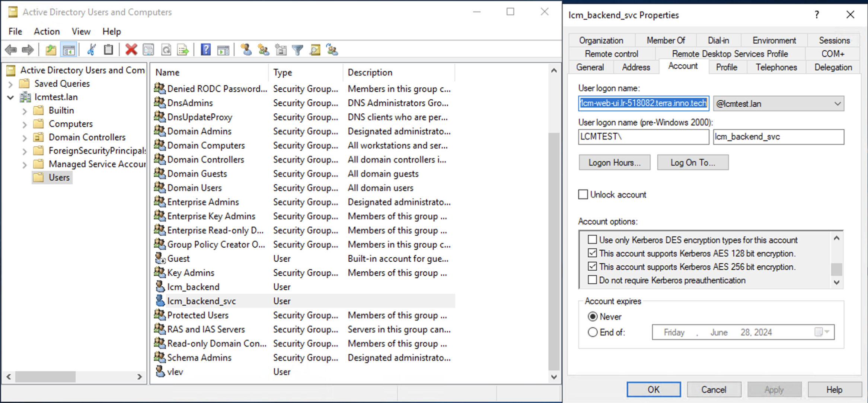Click the blue Help question mark icon

pyautogui.click(x=205, y=50)
